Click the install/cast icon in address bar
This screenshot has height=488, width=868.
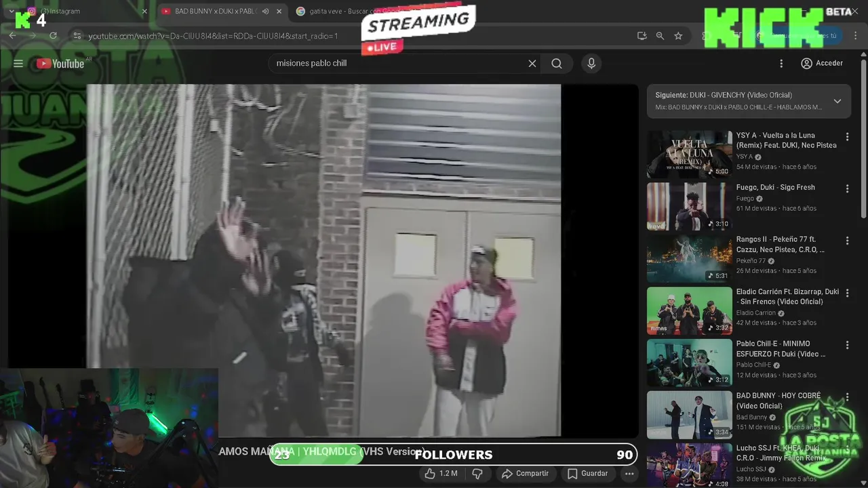[x=642, y=36]
